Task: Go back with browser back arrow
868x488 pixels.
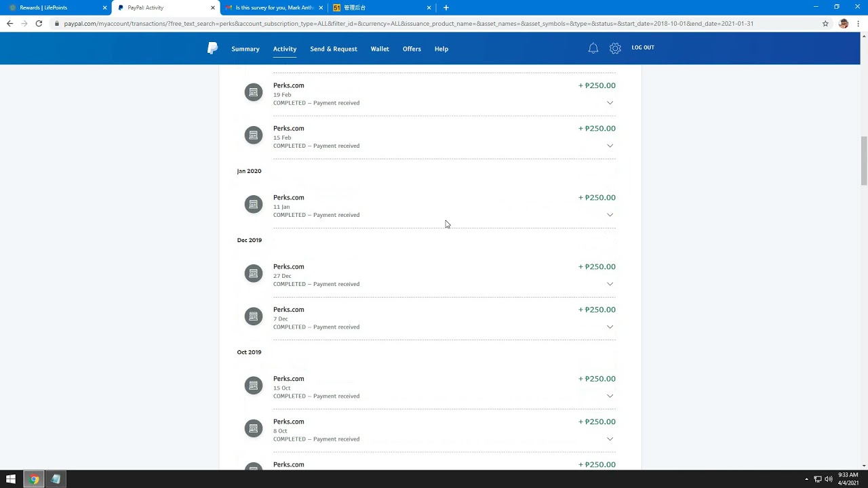Action: [x=9, y=23]
